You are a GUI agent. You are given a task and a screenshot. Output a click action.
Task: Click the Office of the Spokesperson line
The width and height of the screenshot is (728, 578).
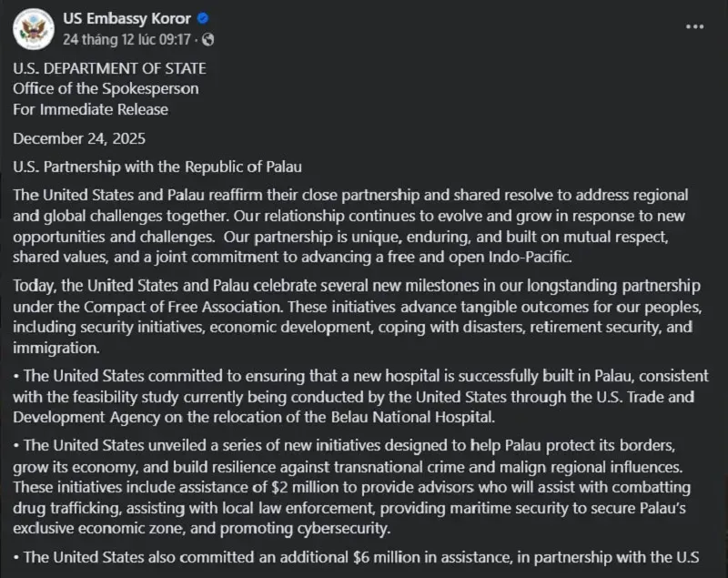coord(106,88)
